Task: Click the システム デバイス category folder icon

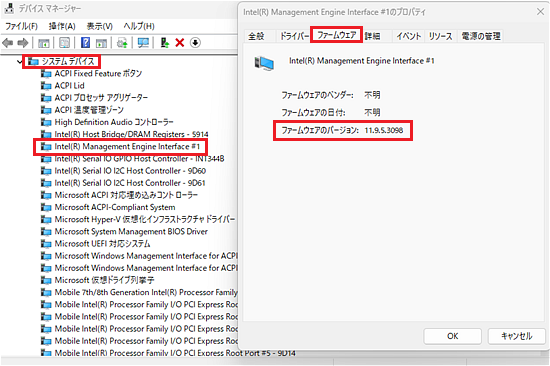Action: [x=33, y=62]
